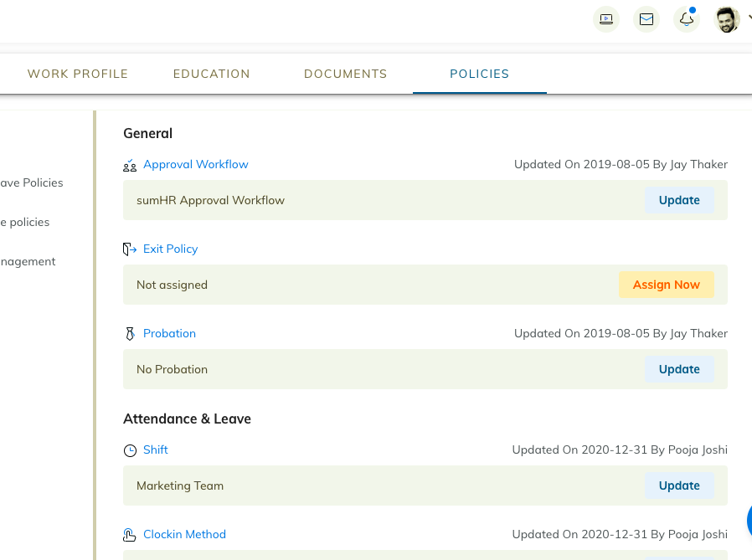Open the notifications bell icon
The image size is (752, 560).
tap(687, 19)
